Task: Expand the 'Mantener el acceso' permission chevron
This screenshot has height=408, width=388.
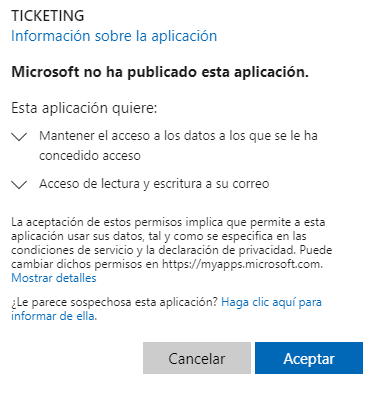Action: click(x=19, y=137)
